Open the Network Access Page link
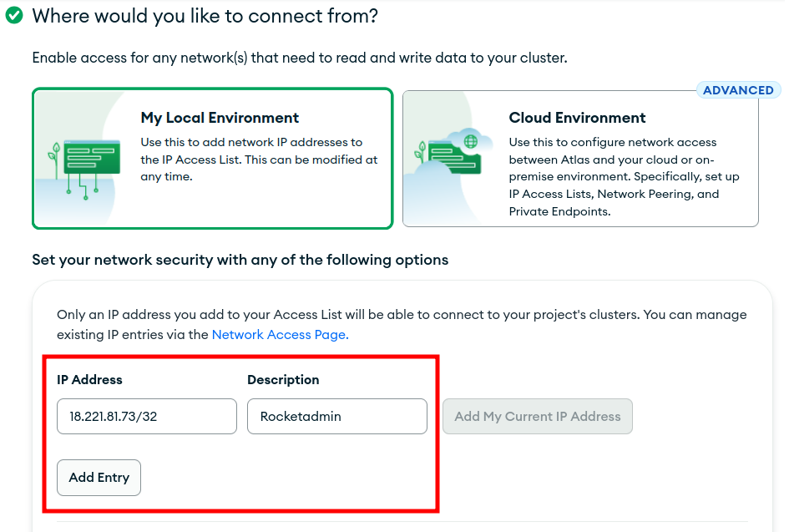Viewport: 789px width, 532px height. pyautogui.click(x=279, y=334)
